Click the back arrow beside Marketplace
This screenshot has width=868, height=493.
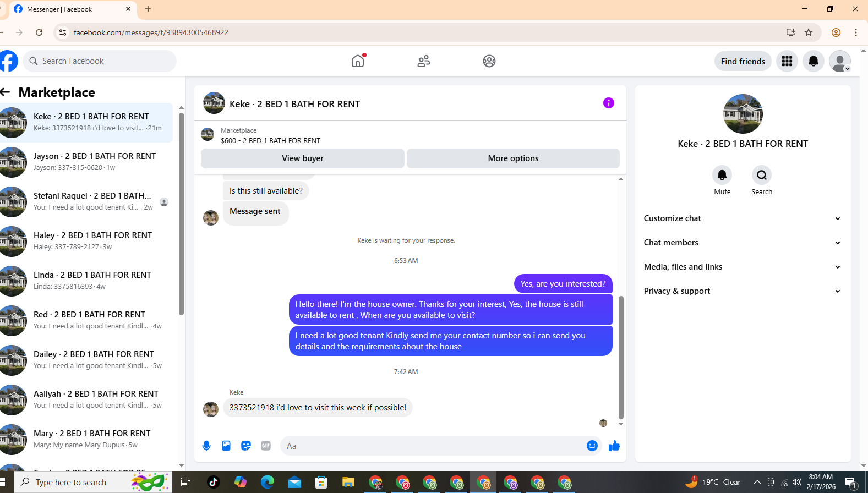[6, 92]
